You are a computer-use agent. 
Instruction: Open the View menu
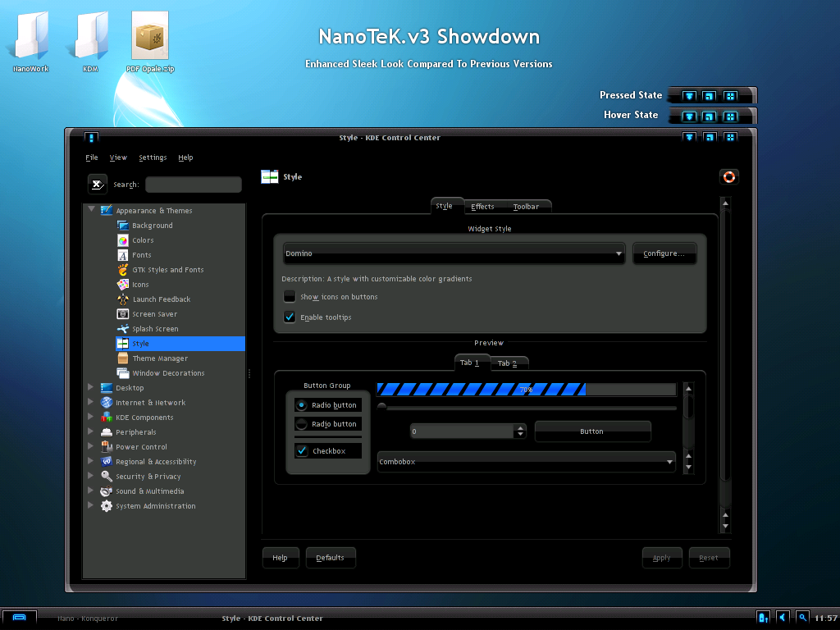(118, 157)
